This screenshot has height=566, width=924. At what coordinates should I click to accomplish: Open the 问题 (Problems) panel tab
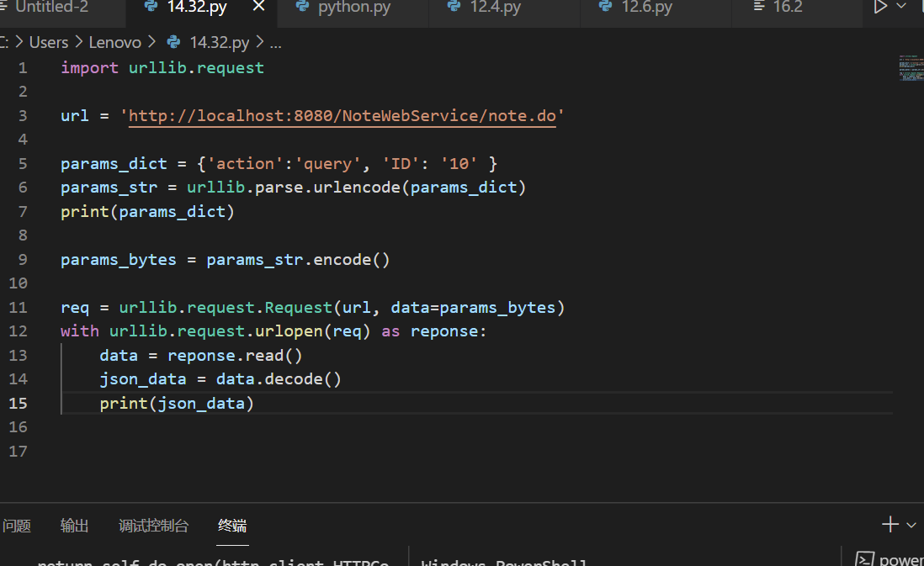point(17,526)
